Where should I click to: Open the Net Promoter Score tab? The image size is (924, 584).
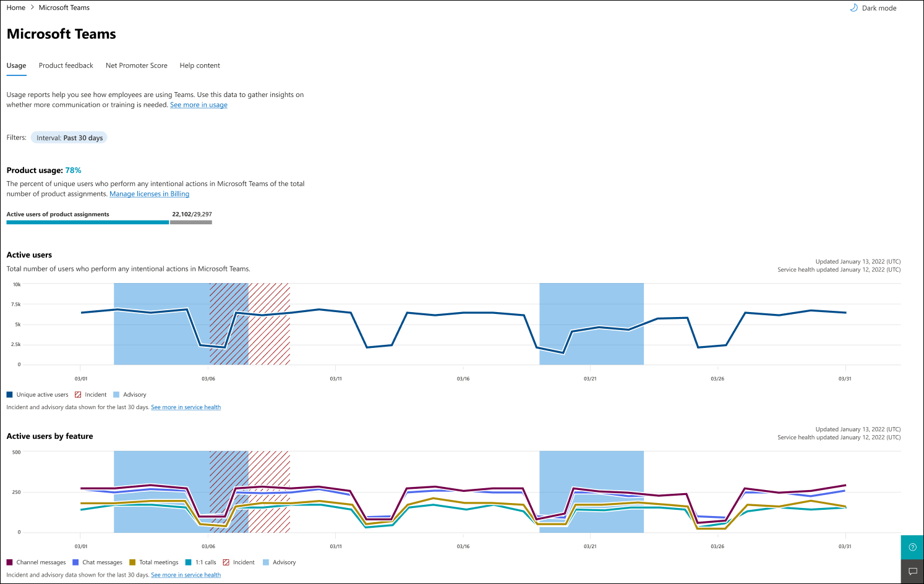coord(137,66)
